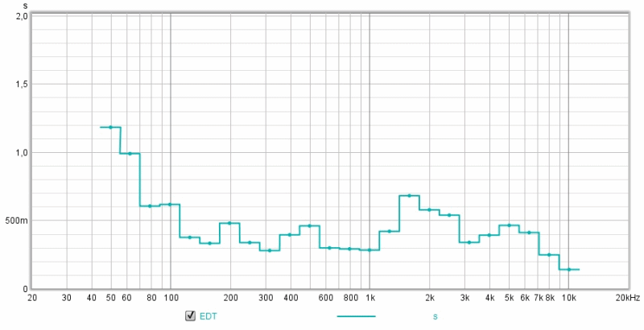
Task: Click the '3k' frequency axis label
Action: tap(465, 298)
